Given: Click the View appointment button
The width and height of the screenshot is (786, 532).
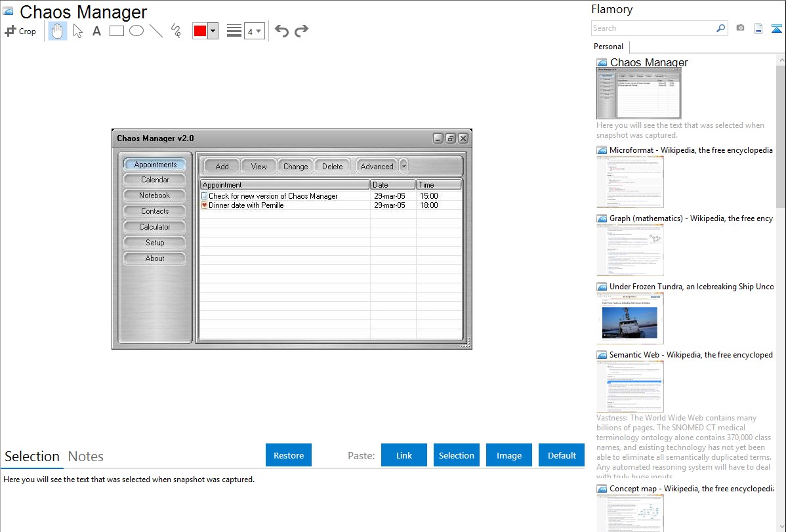Looking at the screenshot, I should 259,167.
